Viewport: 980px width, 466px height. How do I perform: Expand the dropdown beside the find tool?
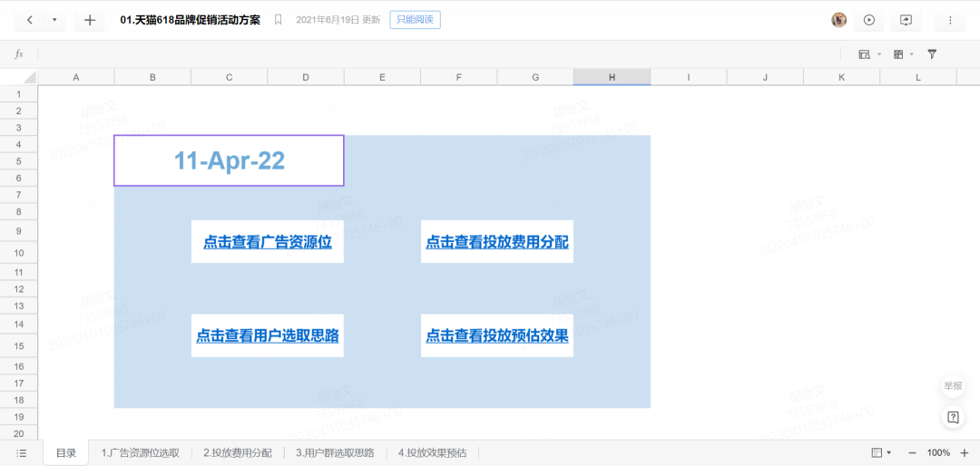[879, 54]
